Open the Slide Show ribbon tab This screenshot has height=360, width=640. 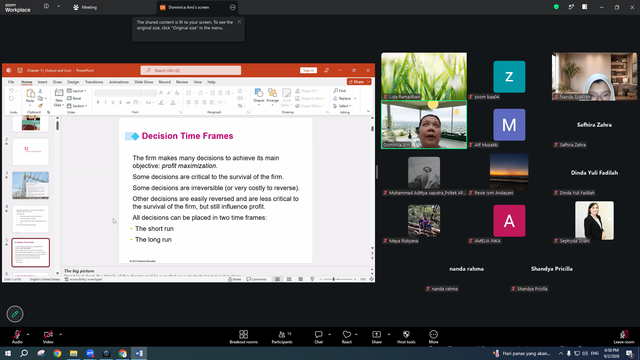tap(144, 82)
